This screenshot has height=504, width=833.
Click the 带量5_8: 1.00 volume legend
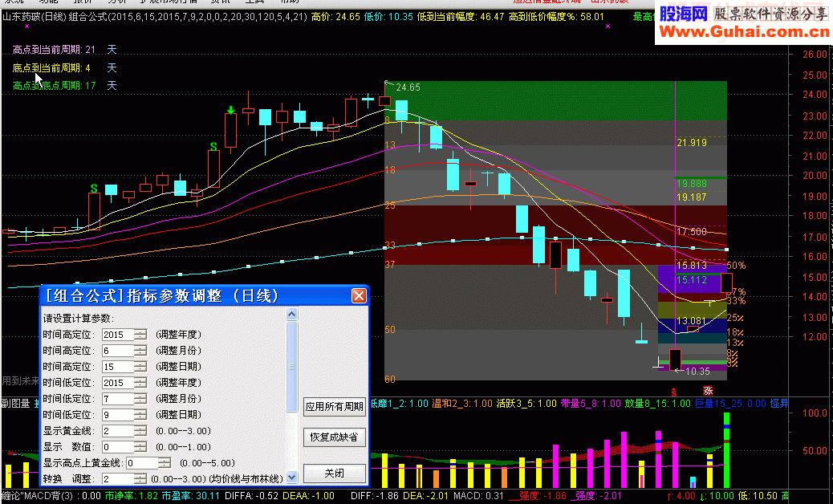[591, 404]
